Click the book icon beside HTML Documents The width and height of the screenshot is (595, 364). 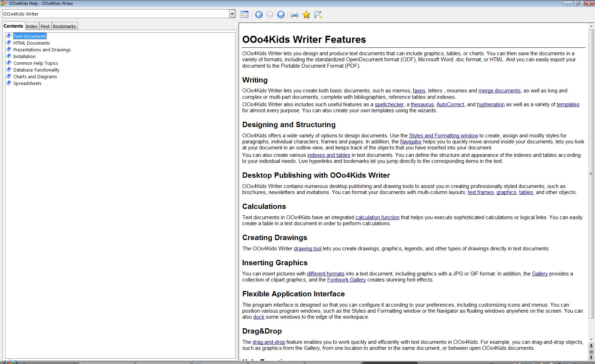click(x=9, y=42)
